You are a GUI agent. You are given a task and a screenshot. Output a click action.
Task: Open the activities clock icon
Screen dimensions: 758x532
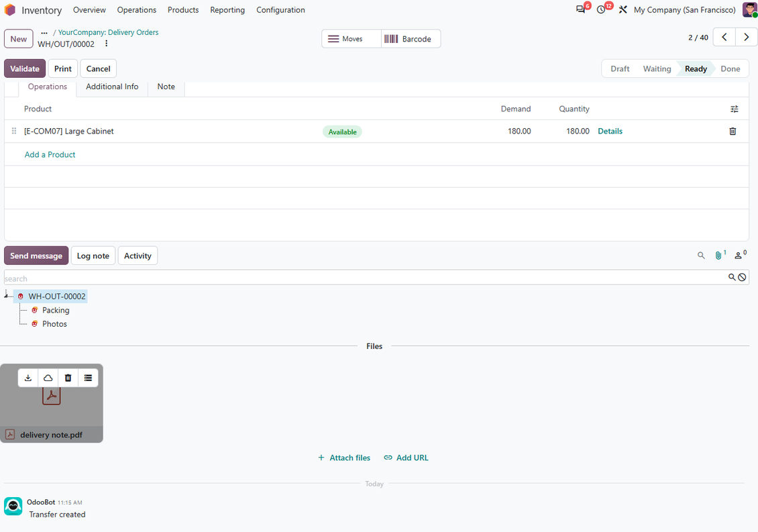601,9
